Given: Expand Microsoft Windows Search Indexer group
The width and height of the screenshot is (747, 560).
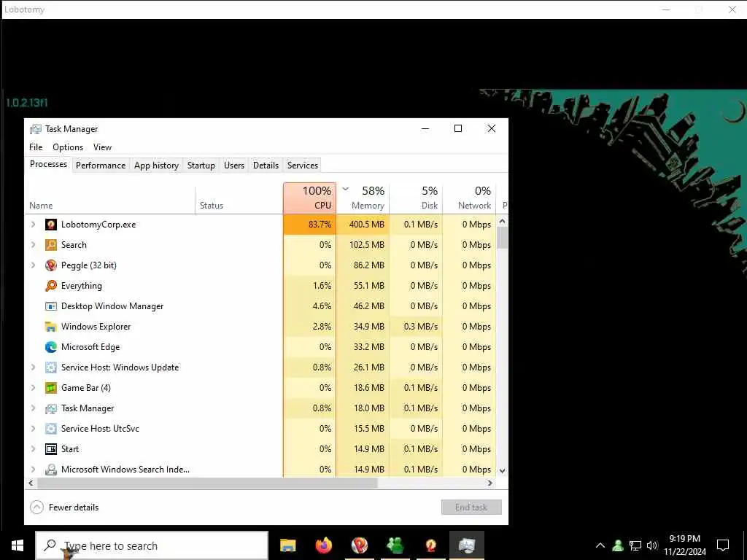Looking at the screenshot, I should (33, 470).
